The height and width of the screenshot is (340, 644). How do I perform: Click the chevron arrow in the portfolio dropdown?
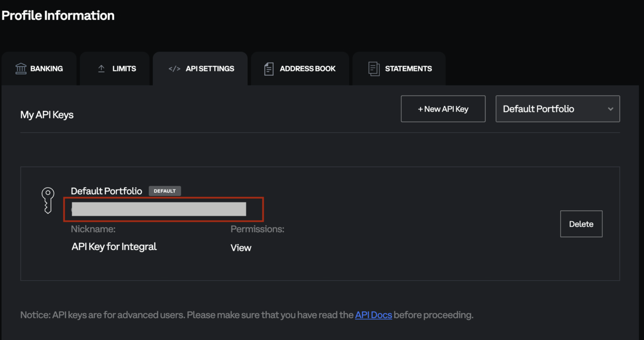click(611, 109)
